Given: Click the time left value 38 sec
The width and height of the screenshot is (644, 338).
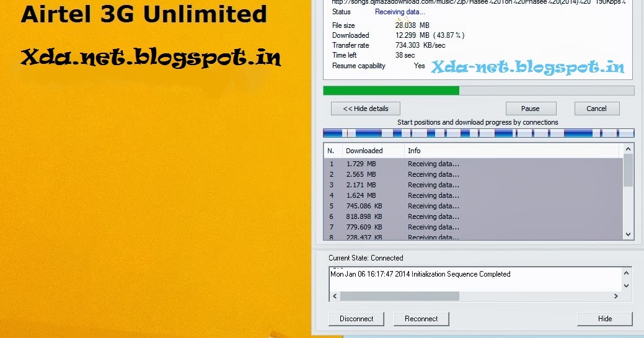Looking at the screenshot, I should (405, 55).
